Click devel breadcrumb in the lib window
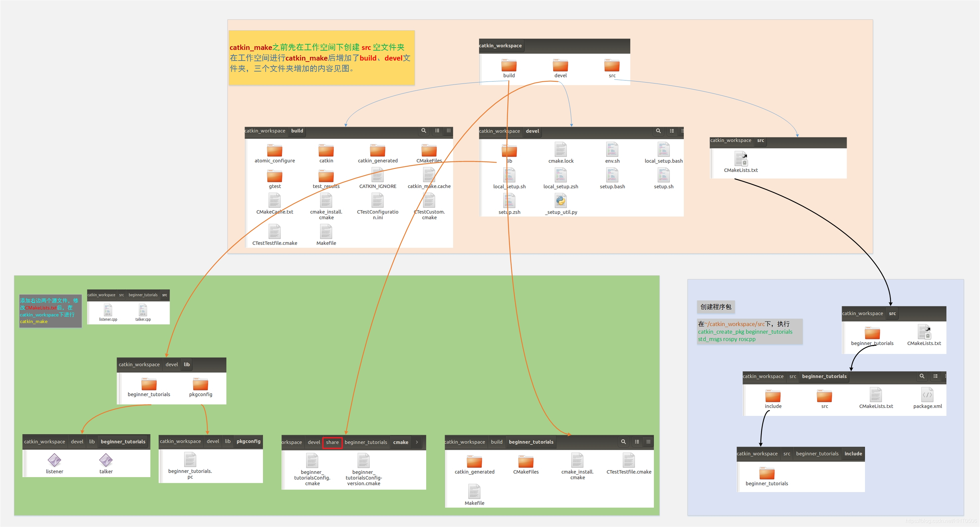Screen dimensions: 980x527 point(172,364)
